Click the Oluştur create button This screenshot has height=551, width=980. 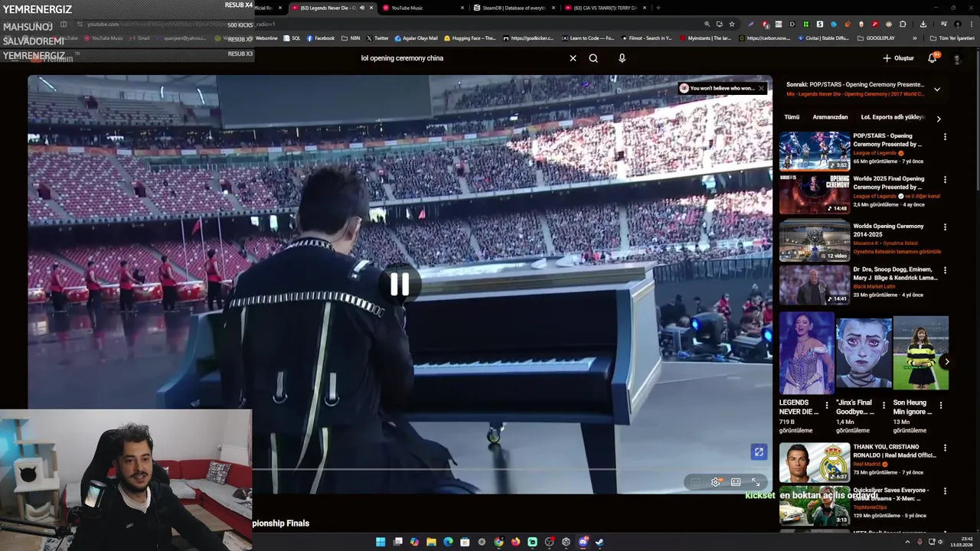click(x=898, y=58)
